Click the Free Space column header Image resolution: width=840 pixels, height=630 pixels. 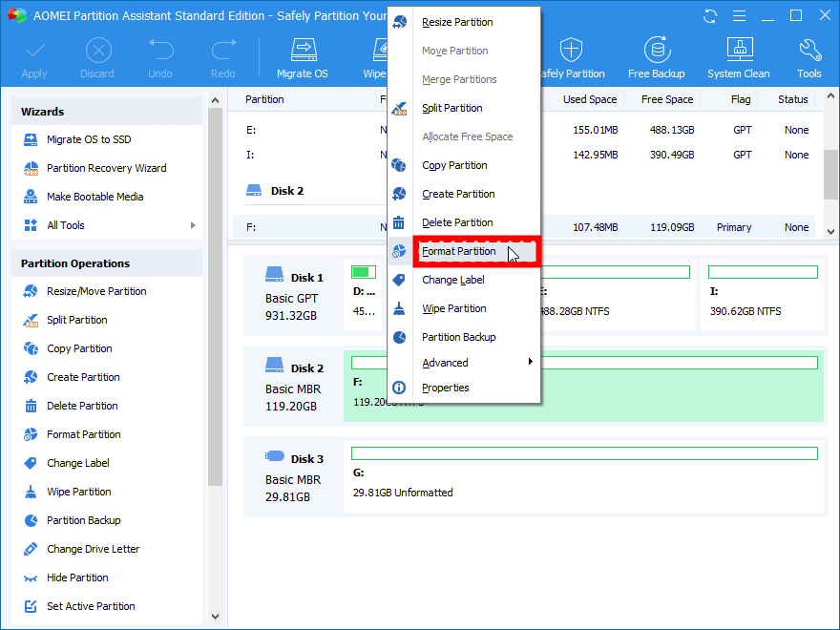(x=667, y=99)
